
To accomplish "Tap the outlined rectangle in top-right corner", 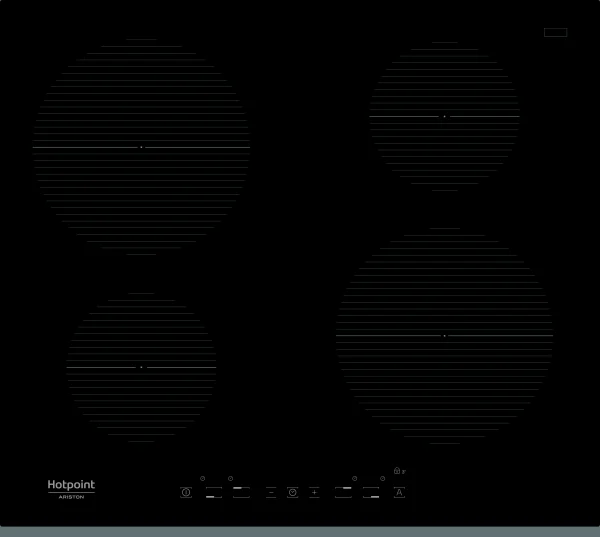I will pyautogui.click(x=556, y=33).
